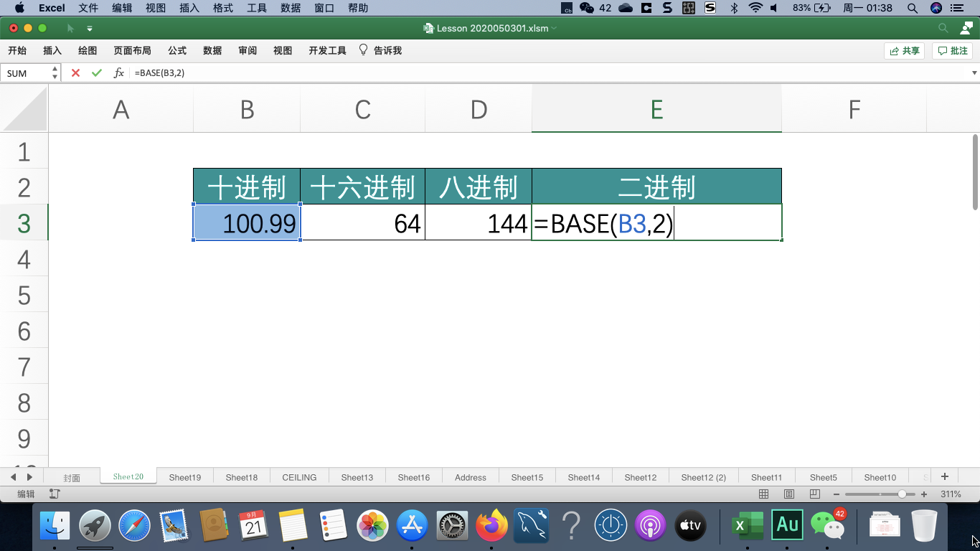Click the Bluetooth icon in menu bar
The width and height of the screenshot is (980, 551).
click(734, 8)
